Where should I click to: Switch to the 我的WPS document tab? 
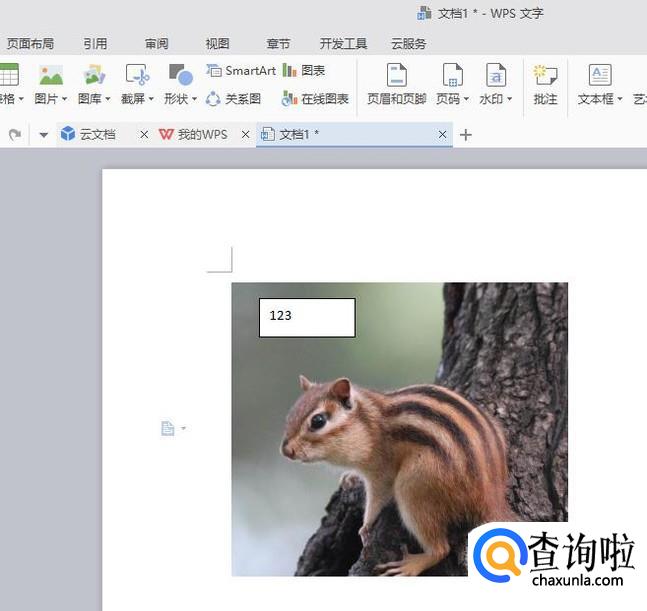202,135
